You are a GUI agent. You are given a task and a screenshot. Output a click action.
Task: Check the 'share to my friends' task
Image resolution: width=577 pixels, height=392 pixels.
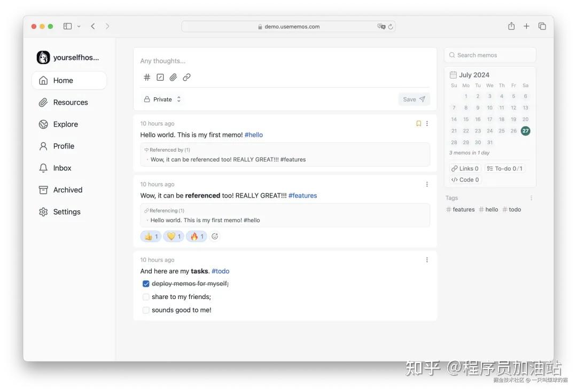pos(146,297)
